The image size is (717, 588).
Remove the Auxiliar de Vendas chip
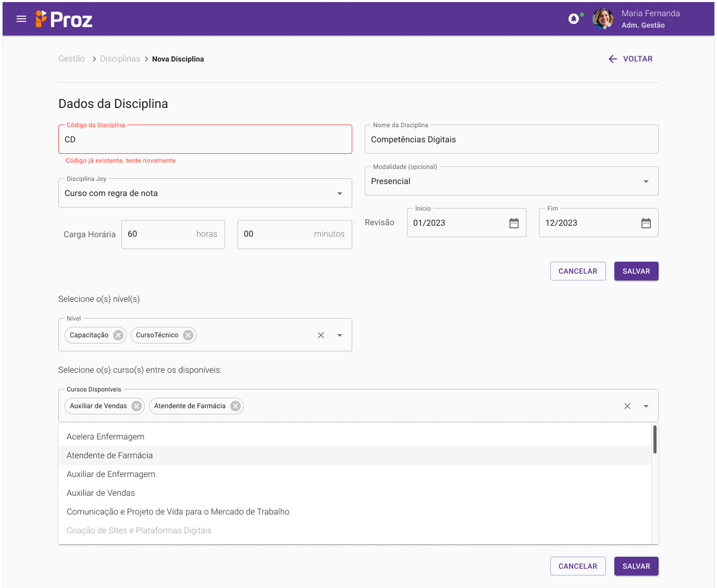[137, 406]
